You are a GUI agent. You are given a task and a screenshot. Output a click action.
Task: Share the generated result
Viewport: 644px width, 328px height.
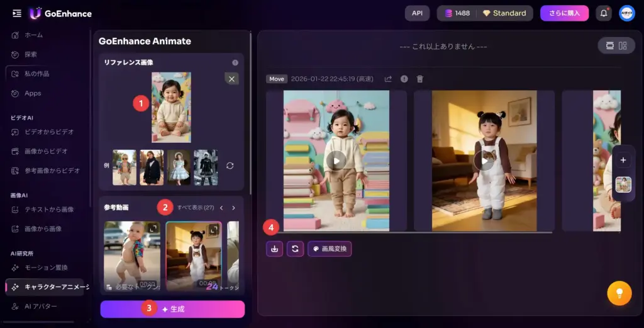click(x=388, y=79)
